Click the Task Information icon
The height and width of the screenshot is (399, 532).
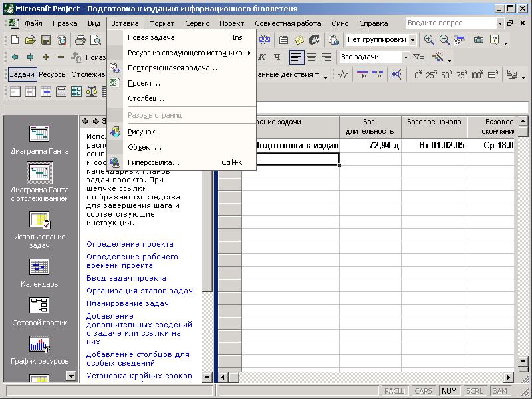pos(284,40)
